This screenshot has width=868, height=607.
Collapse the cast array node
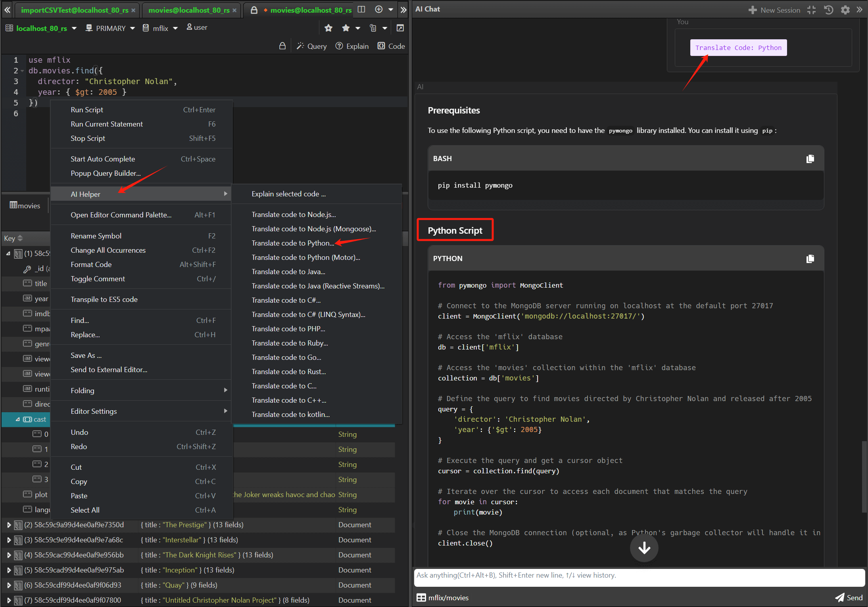pyautogui.click(x=17, y=419)
